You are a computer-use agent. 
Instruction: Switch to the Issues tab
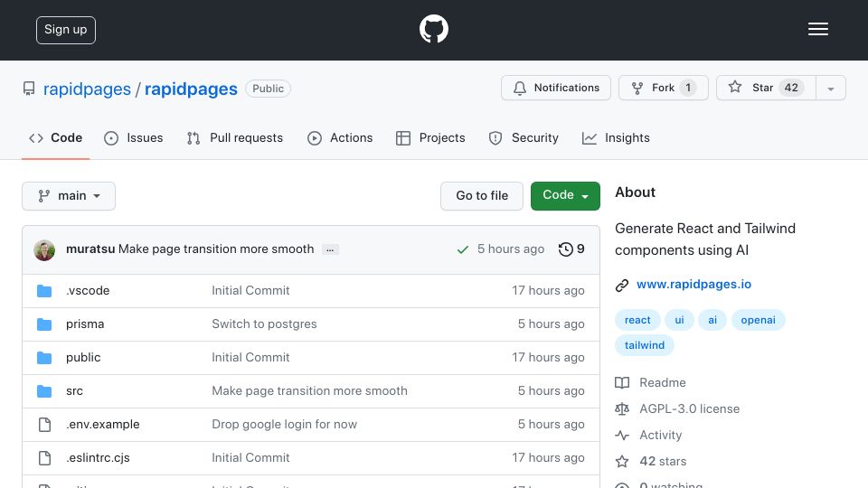[x=134, y=137]
